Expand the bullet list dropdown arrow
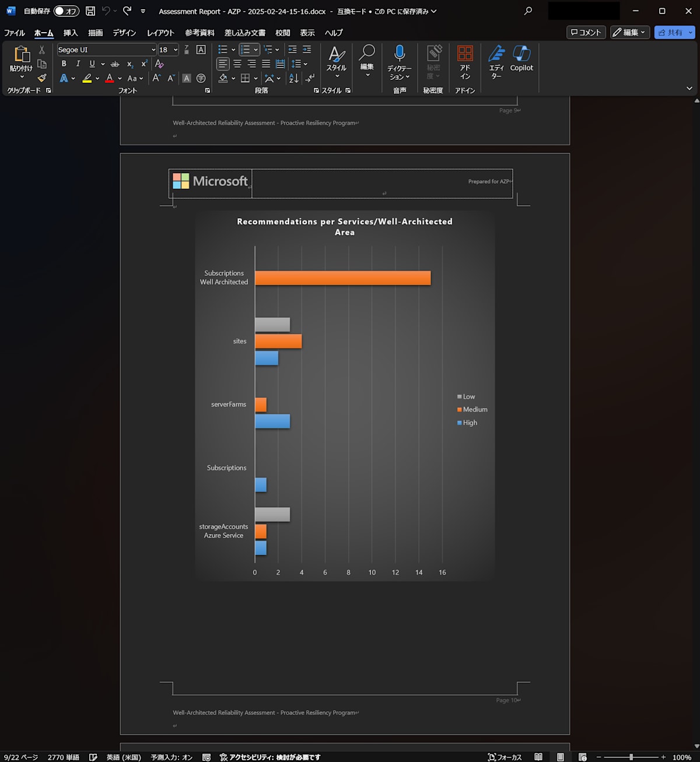The height and width of the screenshot is (762, 700). (233, 50)
